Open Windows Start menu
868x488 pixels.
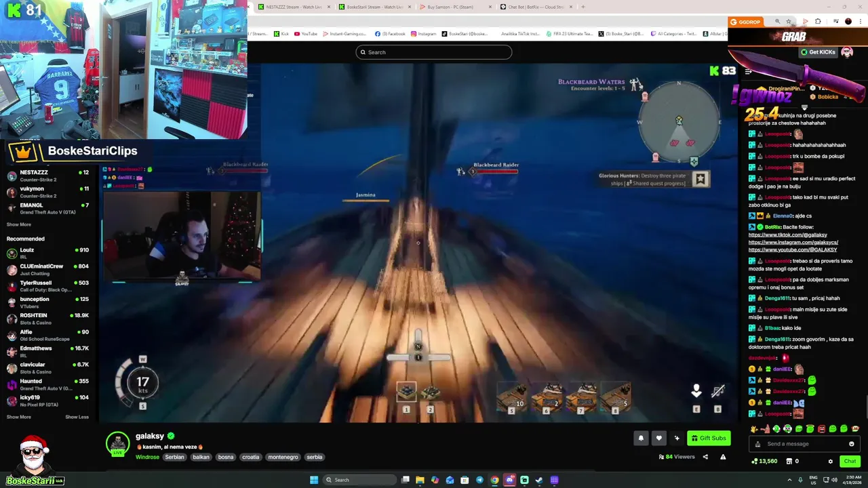(x=313, y=480)
